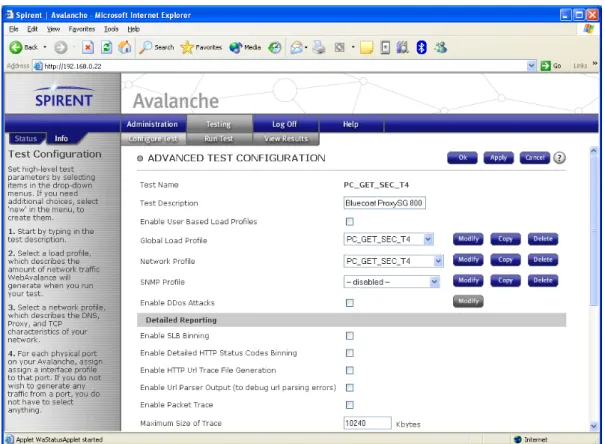Open the Network Profile dropdown

click(x=393, y=261)
